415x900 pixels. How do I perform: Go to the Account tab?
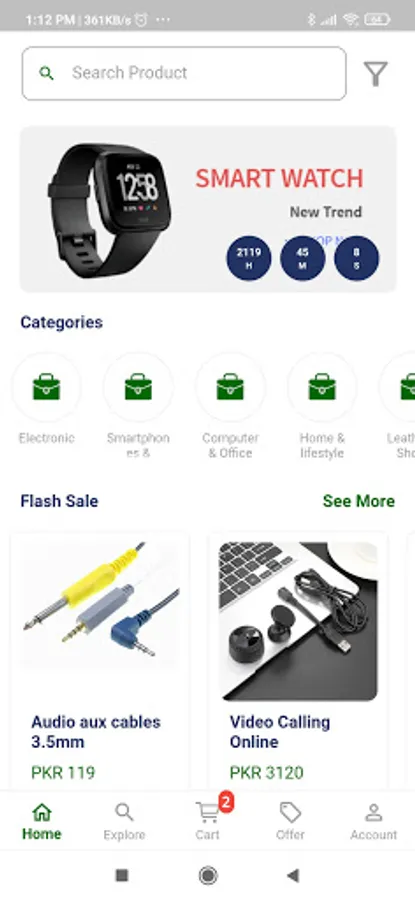pos(374,821)
